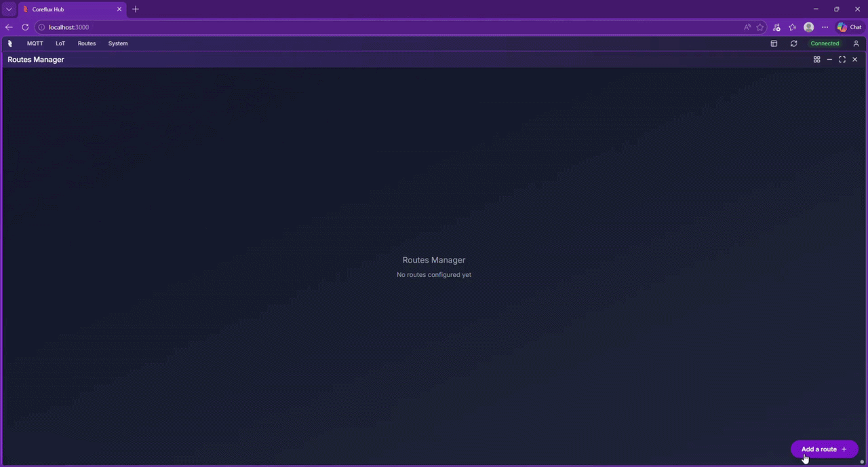
Task: Open a new browser tab with plus
Action: pos(136,10)
